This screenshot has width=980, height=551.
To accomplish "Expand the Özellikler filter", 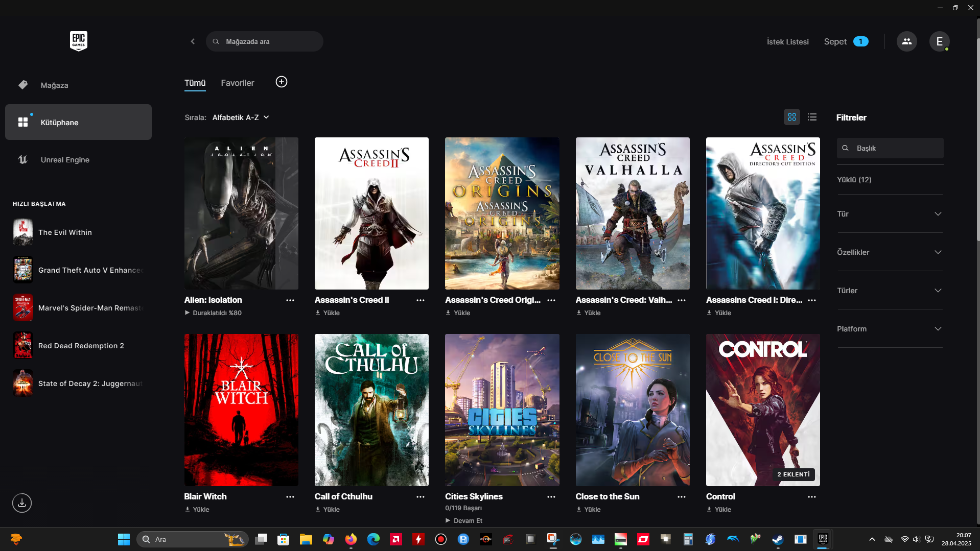I will (889, 252).
